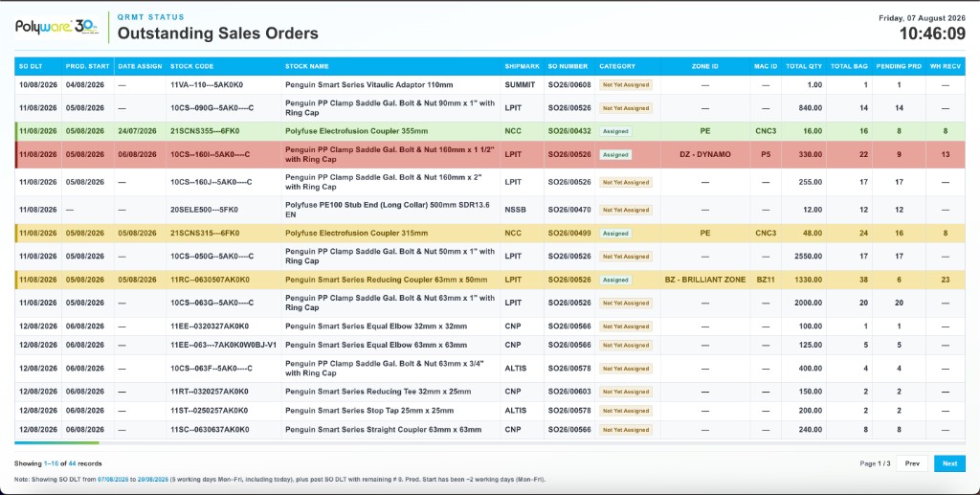The image size is (980, 495).
Task: Click the ALTIS shipmark in 10CS--063F row
Action: pyautogui.click(x=516, y=368)
